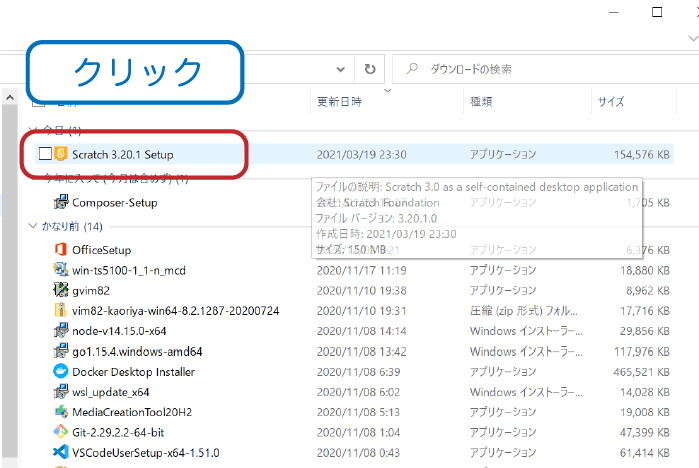Maximize the Explorer window
This screenshot has width=699, height=468.
point(657,12)
